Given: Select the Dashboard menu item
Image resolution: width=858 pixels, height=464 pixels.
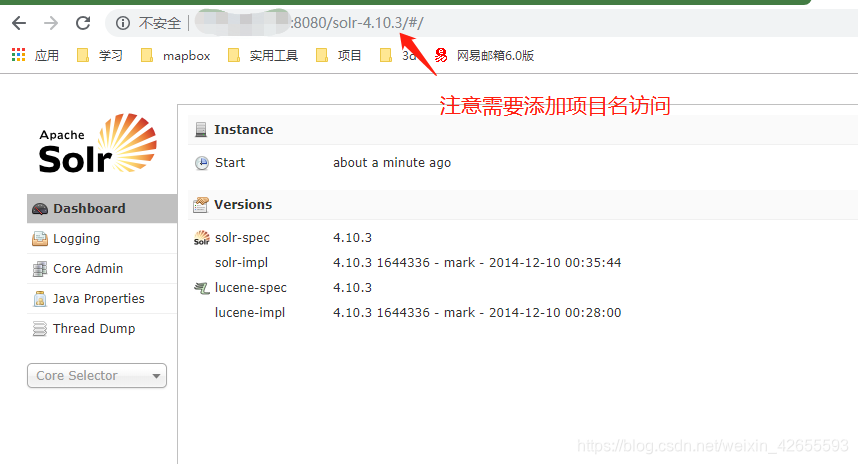Looking at the screenshot, I should tap(102, 208).
